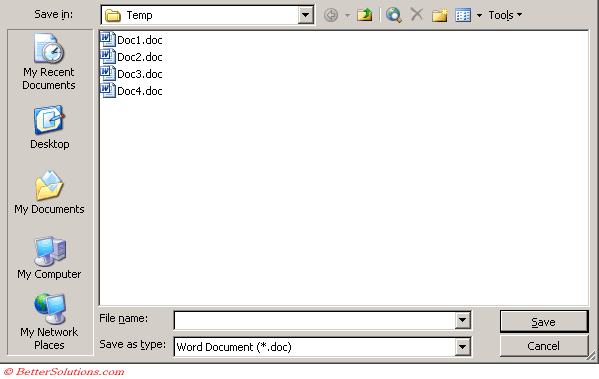This screenshot has height=379, width=599.
Task: Open the Views dropdown arrow
Action: 479,15
